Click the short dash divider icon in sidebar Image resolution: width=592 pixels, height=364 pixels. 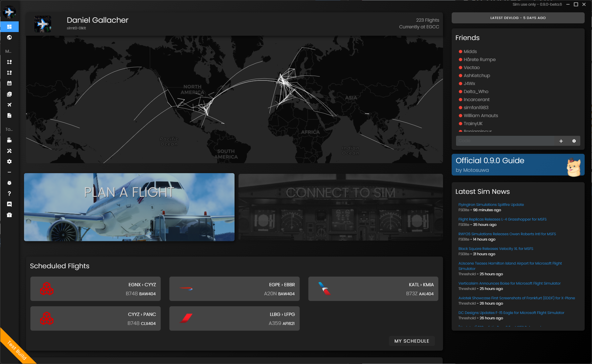coord(9,172)
